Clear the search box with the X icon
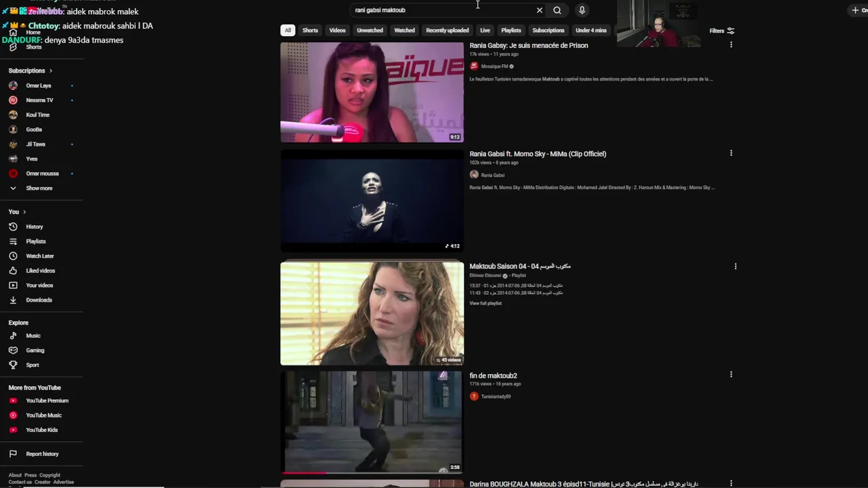 pos(539,10)
